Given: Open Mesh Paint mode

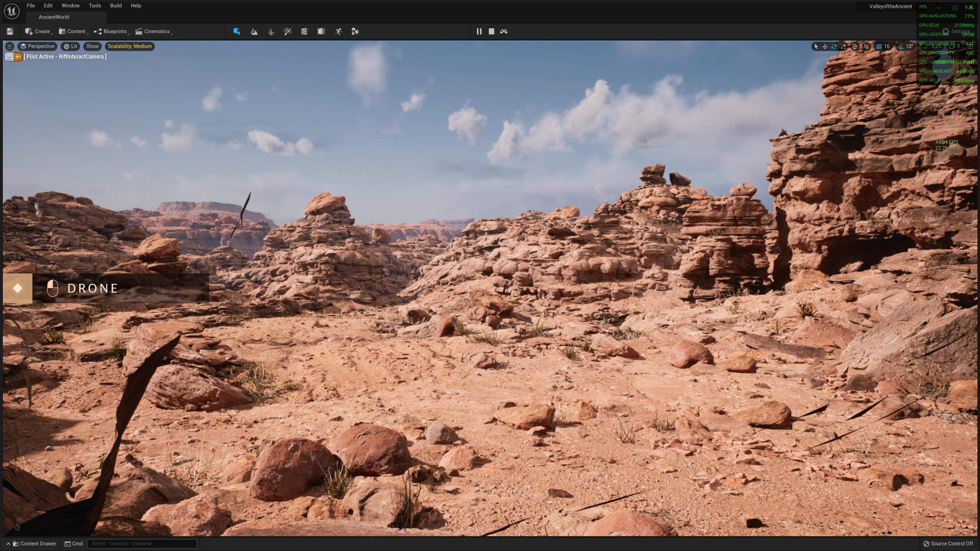Looking at the screenshot, I should (288, 32).
